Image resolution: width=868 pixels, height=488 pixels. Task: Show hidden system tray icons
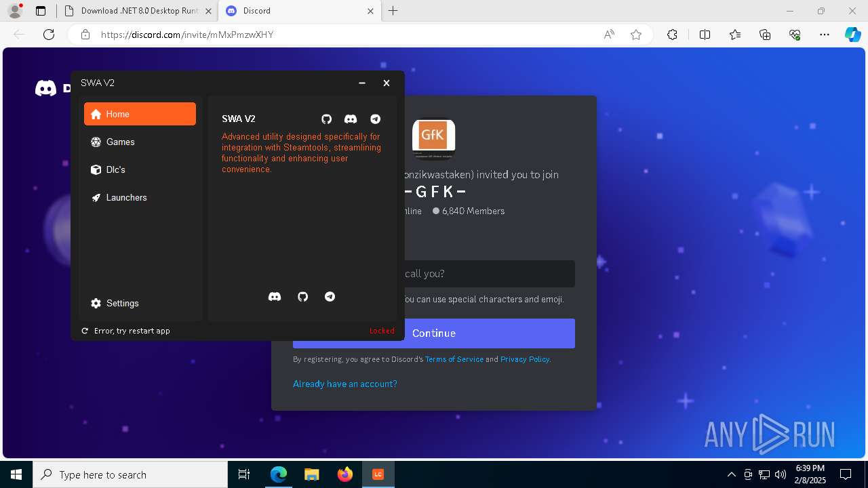(732, 474)
